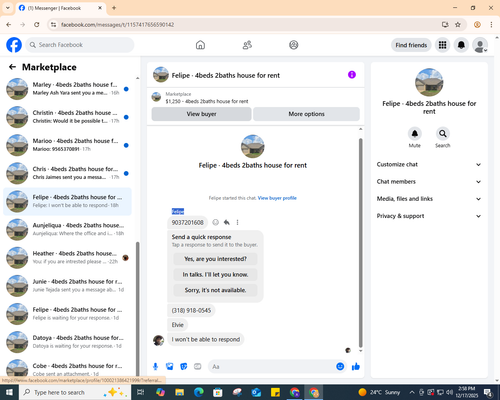The image size is (500, 400).
Task: Choose a sticker icon
Action: 184,367
